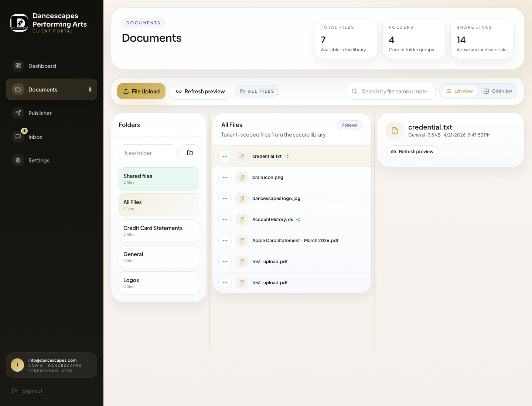The image size is (532, 406).
Task: Open the menu for Apple Card Statement file
Action: coord(225,241)
